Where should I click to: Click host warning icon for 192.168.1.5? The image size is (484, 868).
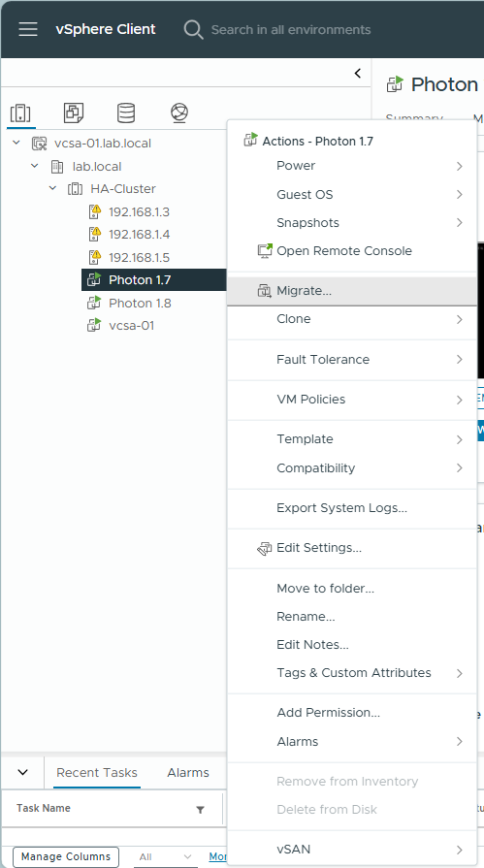tap(95, 257)
